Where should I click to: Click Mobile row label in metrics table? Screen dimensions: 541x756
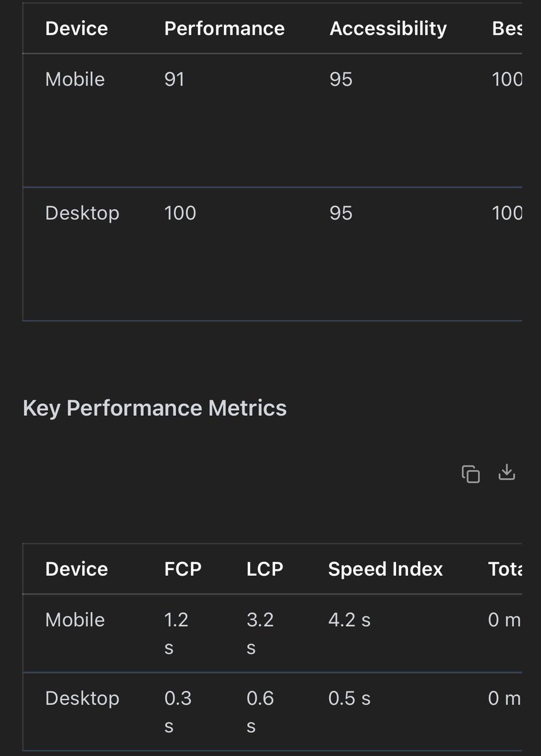coord(75,620)
